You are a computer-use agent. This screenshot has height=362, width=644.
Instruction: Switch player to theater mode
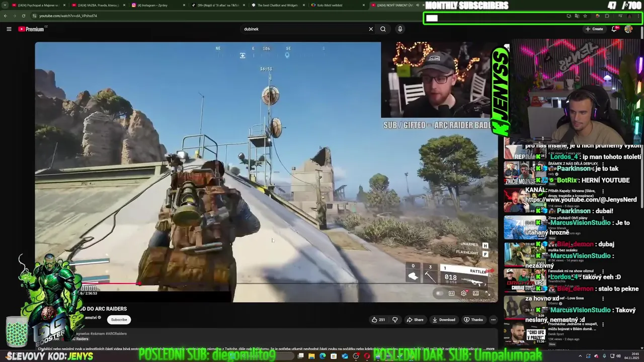[475, 293]
